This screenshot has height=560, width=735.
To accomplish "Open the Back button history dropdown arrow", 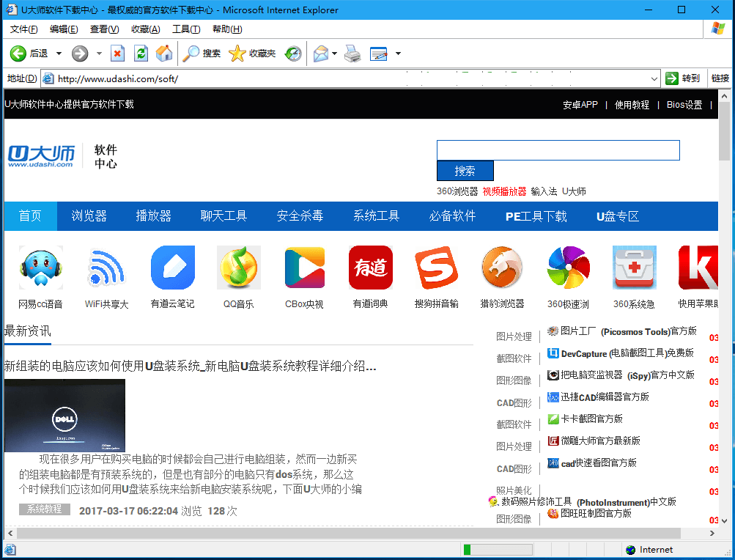I will [x=59, y=54].
